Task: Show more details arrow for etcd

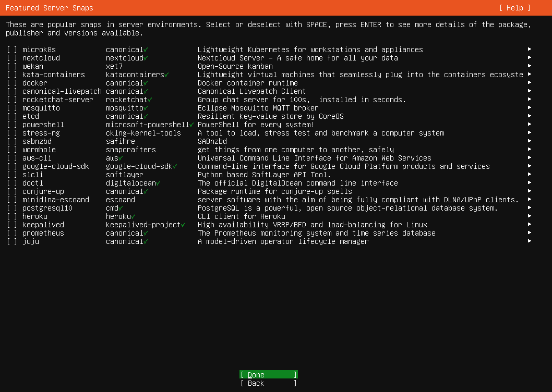Action: (x=530, y=116)
